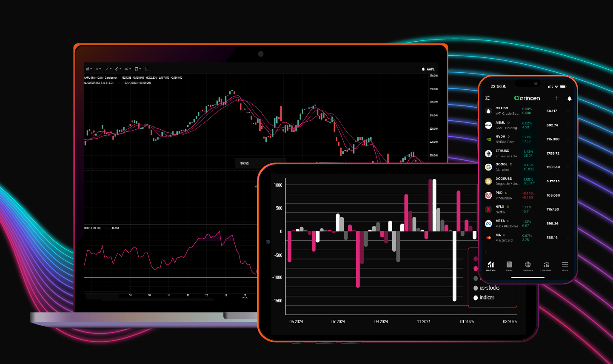Click the Meta infinity logo icon
This screenshot has width=613, height=364.
click(488, 223)
